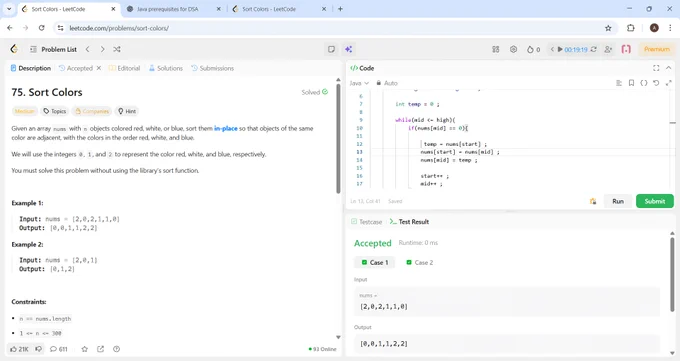680x361 pixels.
Task: Share the problem via share icon
Action: (x=101, y=349)
